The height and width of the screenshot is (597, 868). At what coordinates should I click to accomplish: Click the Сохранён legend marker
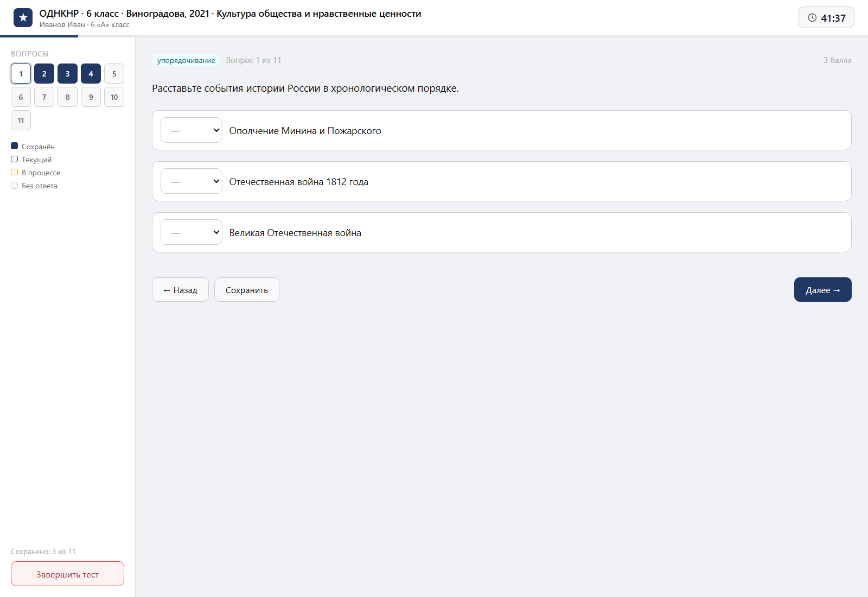[x=15, y=146]
